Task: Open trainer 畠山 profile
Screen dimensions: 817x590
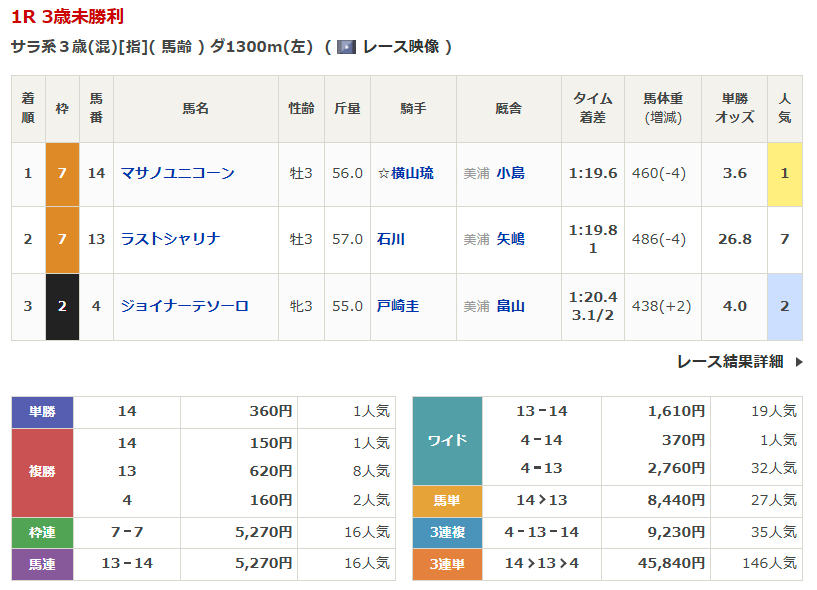Action: pyautogui.click(x=510, y=306)
